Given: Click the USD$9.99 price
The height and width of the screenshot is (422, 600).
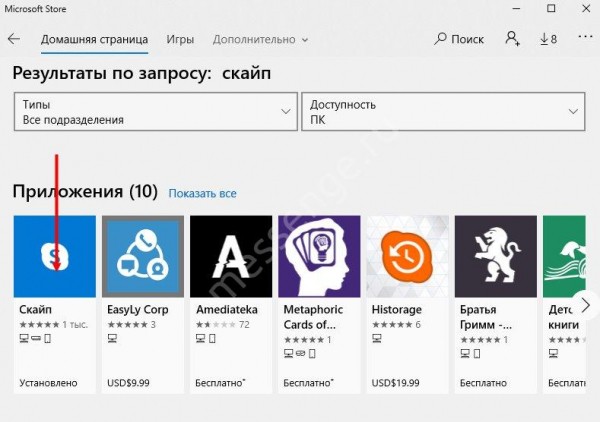Looking at the screenshot, I should 128,383.
